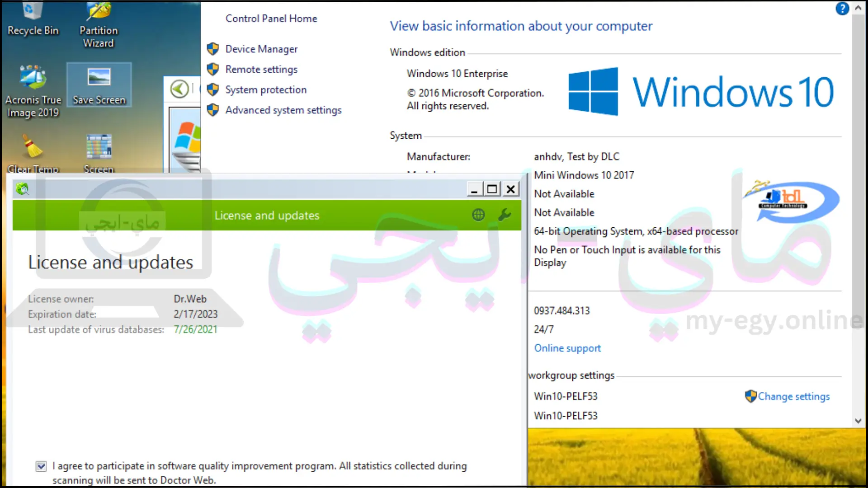Click the scrollbar down arrow in System window
Viewport: 868px width, 488px height.
858,421
